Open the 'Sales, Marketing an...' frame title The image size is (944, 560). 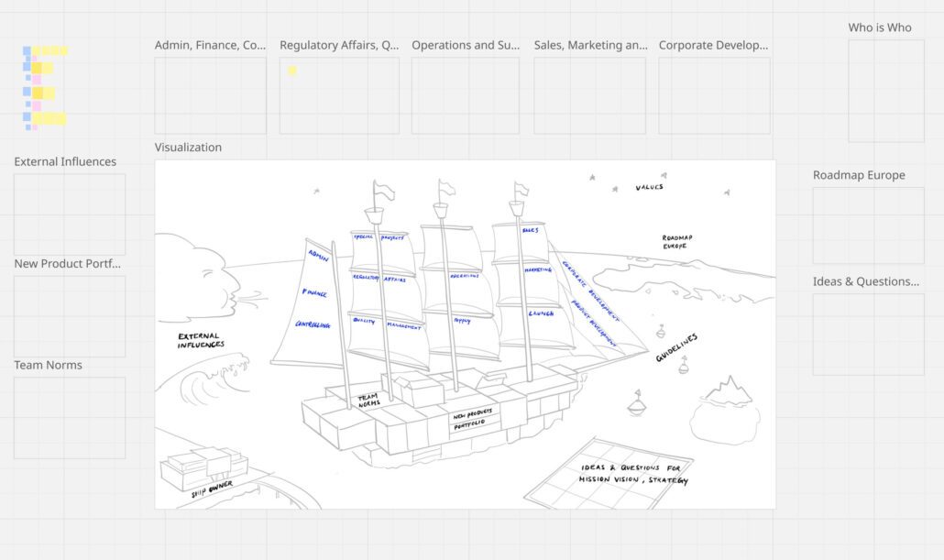tap(590, 45)
